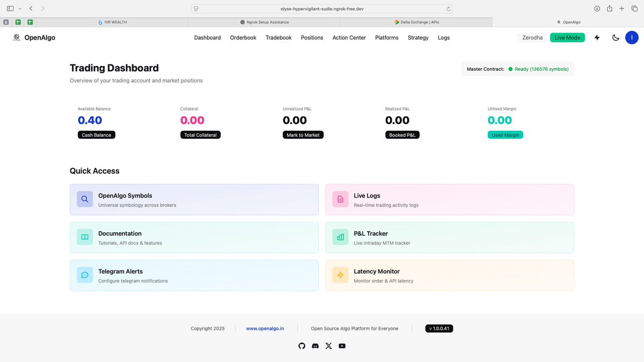Open the GitHub footer icon
644x362 pixels.
click(302, 346)
